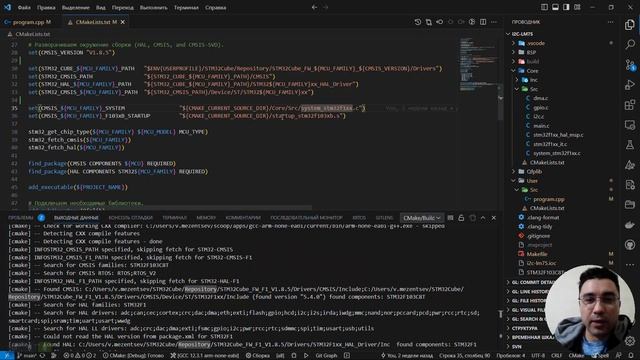This screenshot has width=640, height=360.
Task: Switch to КОНСОЛЬ ОТЛАДКИ panel tab
Action: (131, 218)
